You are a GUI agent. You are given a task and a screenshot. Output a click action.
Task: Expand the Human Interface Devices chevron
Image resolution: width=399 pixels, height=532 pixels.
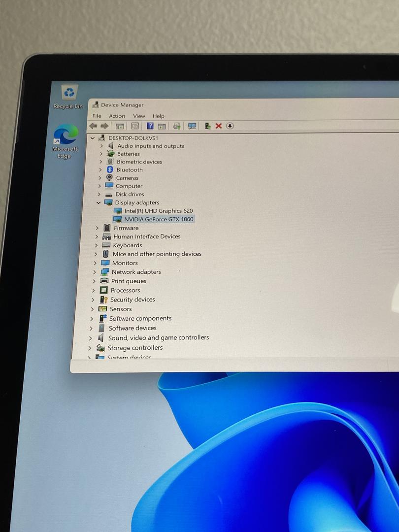coord(97,236)
